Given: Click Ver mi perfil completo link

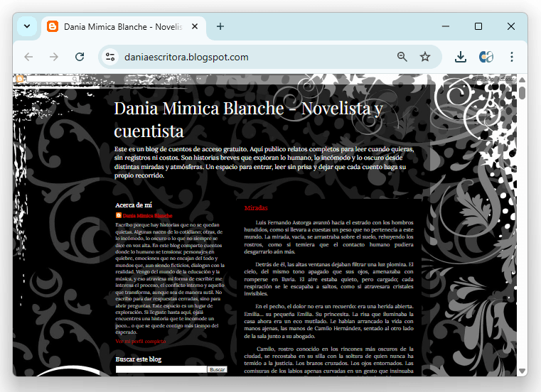Looking at the screenshot, I should pyautogui.click(x=141, y=342).
